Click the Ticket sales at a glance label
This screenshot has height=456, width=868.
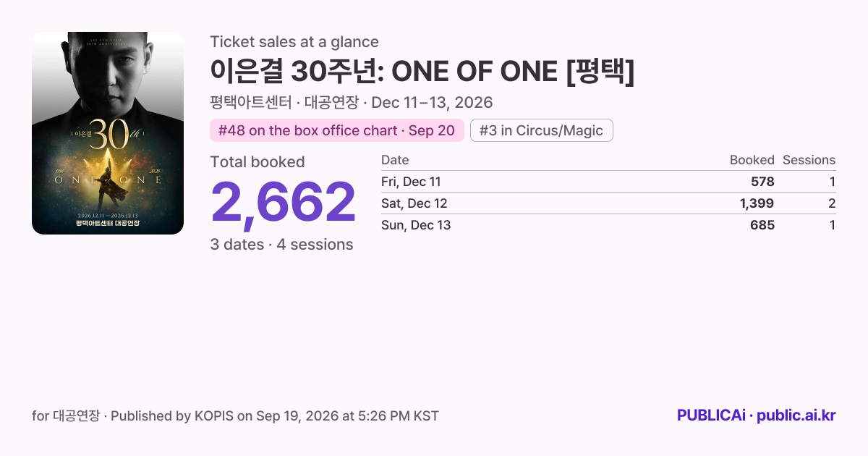click(294, 42)
